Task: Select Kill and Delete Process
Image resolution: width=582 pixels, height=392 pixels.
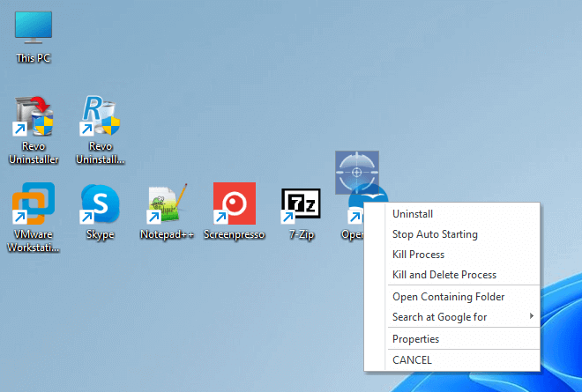Action: [x=444, y=275]
